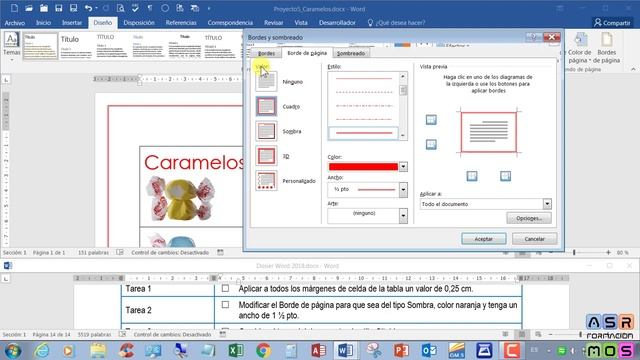
Task: Open the Inicio ribbon tab
Action: 43,23
